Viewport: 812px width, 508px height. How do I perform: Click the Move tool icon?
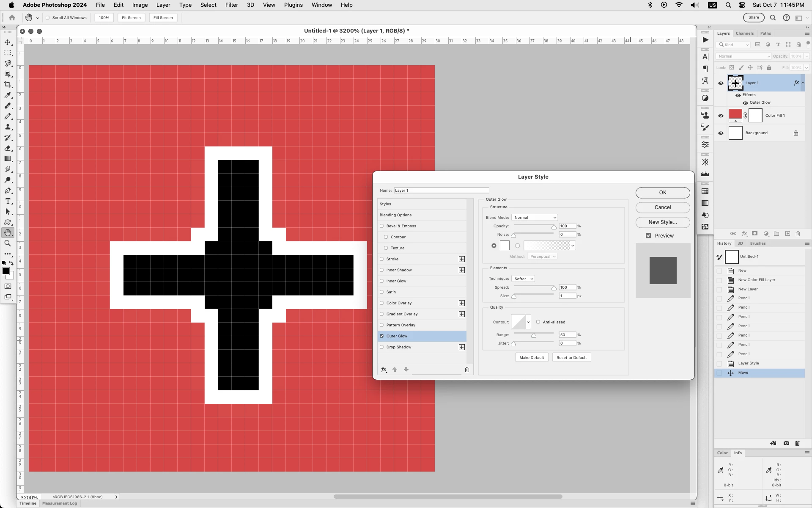coord(8,42)
